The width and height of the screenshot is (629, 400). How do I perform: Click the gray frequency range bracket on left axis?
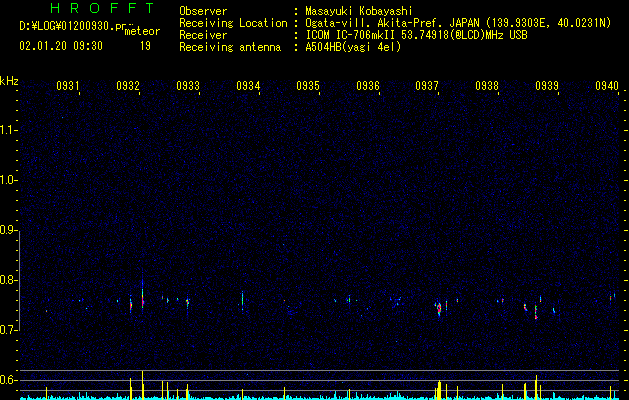click(20, 280)
